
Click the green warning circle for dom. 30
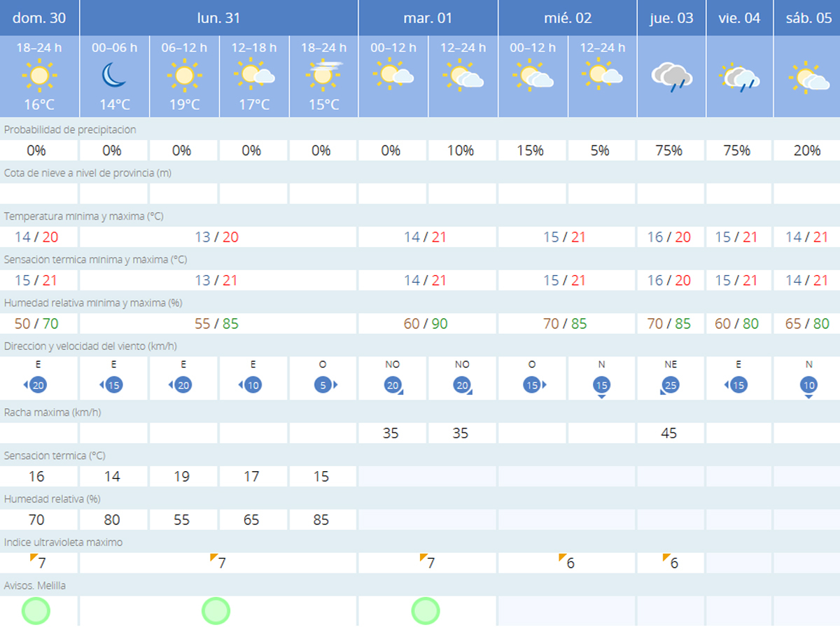36,611
